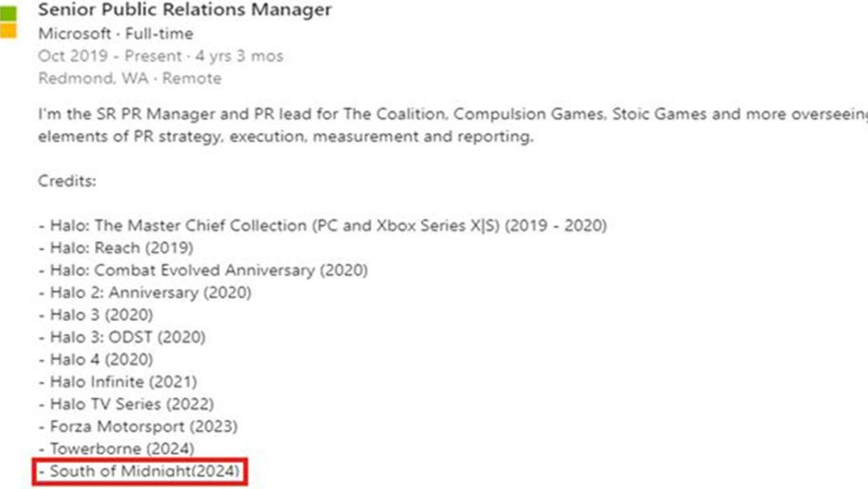Select the Halo 2: Anniversary (2020) line
This screenshot has height=489, width=868.
pyautogui.click(x=145, y=293)
